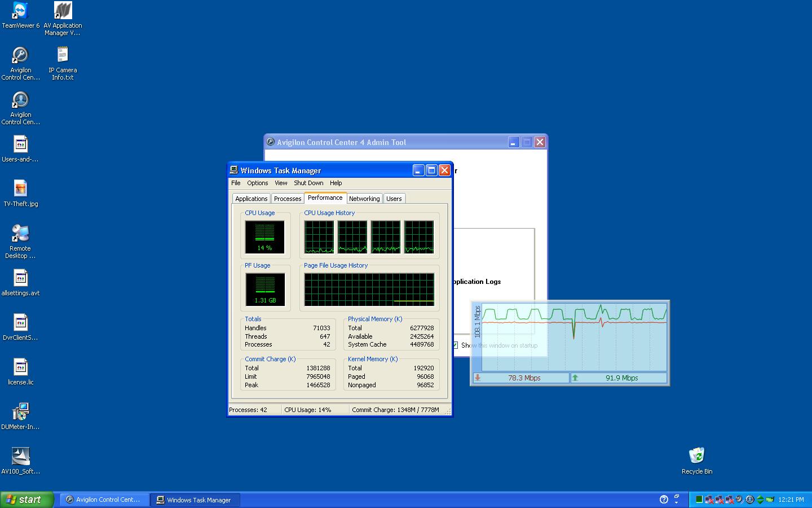Click the Page File Usage History graph
The height and width of the screenshot is (508, 812).
[x=369, y=290]
